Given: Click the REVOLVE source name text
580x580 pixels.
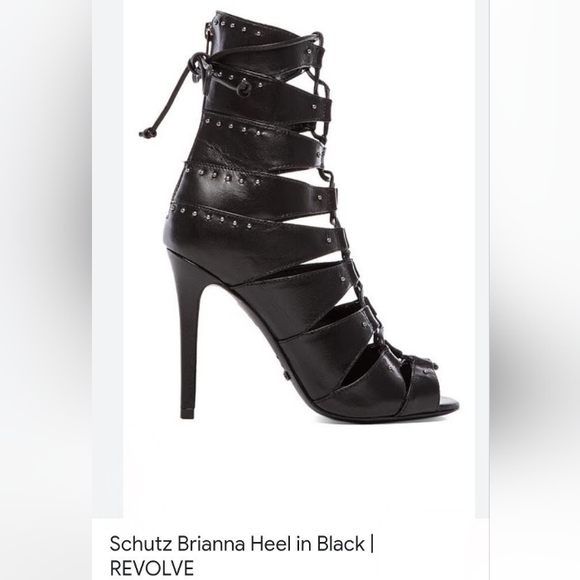Looking at the screenshot, I should [152, 568].
